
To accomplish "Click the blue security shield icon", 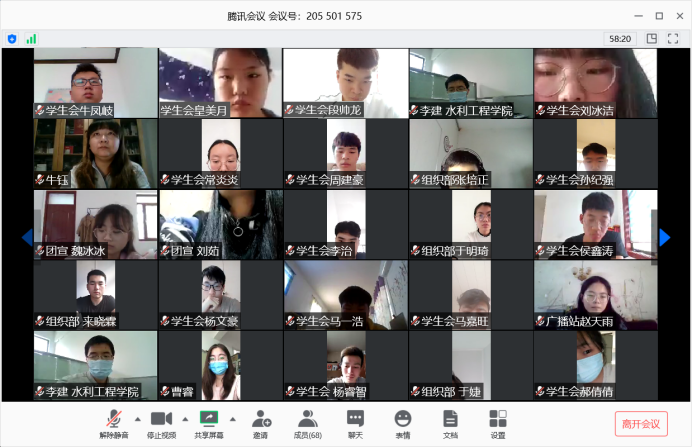I will point(12,39).
